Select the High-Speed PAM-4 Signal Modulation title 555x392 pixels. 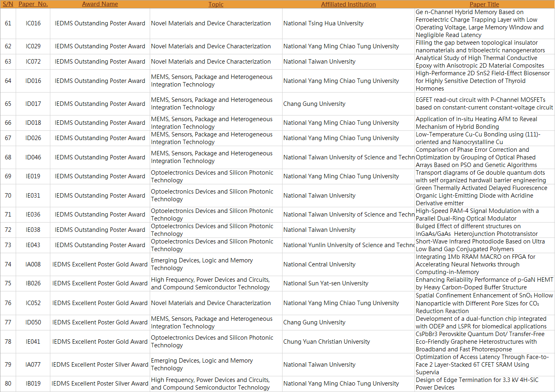pos(485,215)
